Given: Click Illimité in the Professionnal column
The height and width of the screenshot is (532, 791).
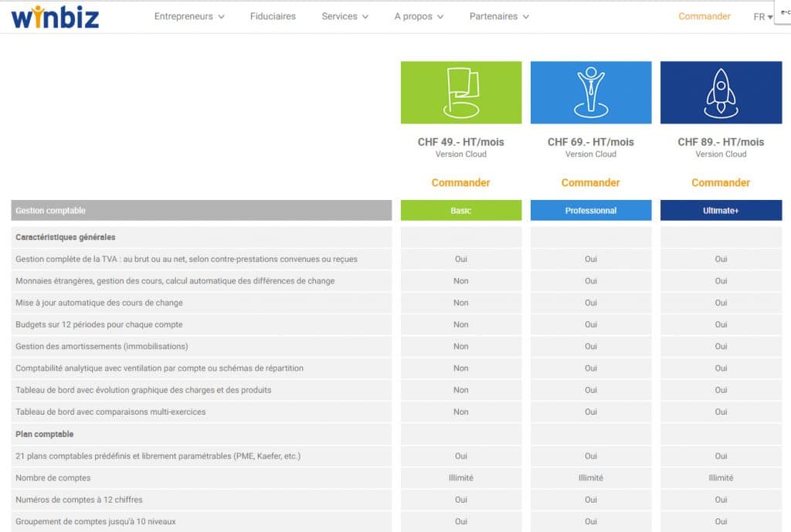Looking at the screenshot, I should [591, 477].
